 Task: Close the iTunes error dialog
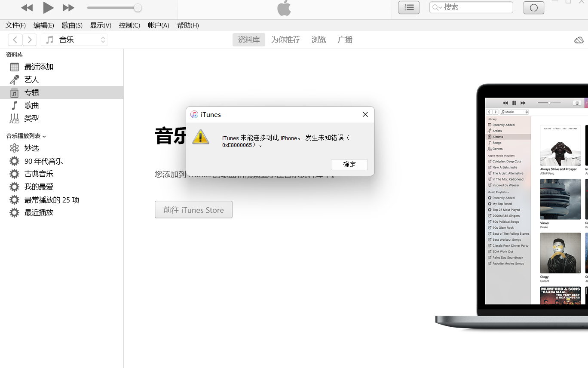(365, 114)
